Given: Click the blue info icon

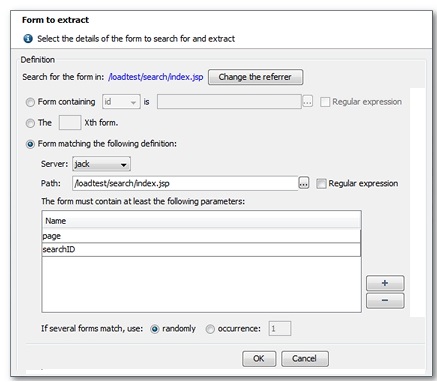Looking at the screenshot, I should (28, 39).
